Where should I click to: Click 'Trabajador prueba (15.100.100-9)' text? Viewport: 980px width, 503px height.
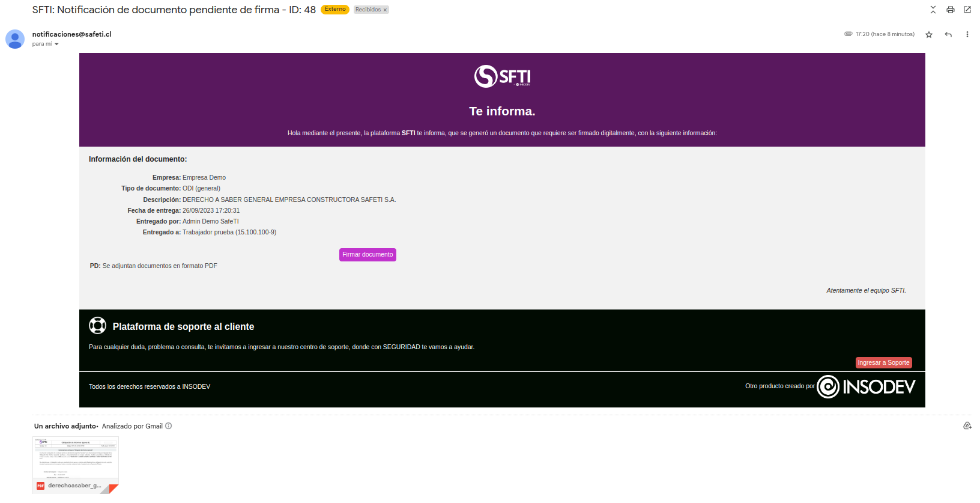click(x=229, y=232)
